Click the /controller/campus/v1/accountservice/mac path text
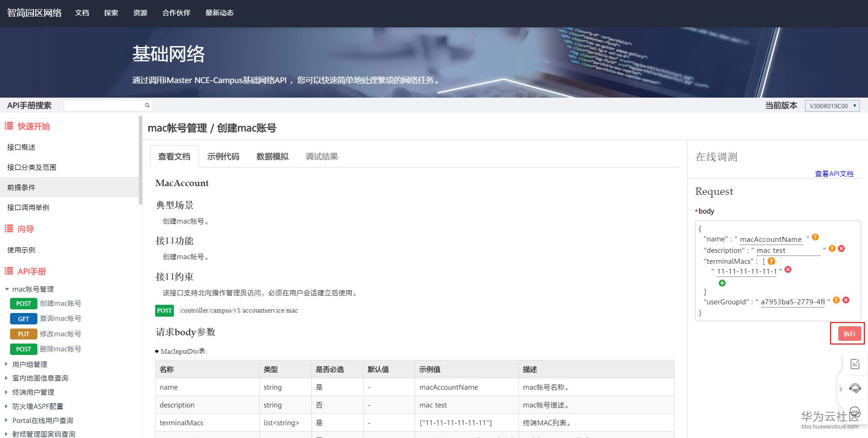 pos(238,310)
